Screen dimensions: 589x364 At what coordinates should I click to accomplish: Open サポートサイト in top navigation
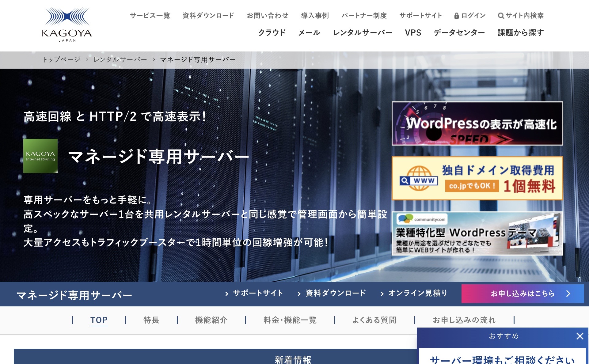420,16
